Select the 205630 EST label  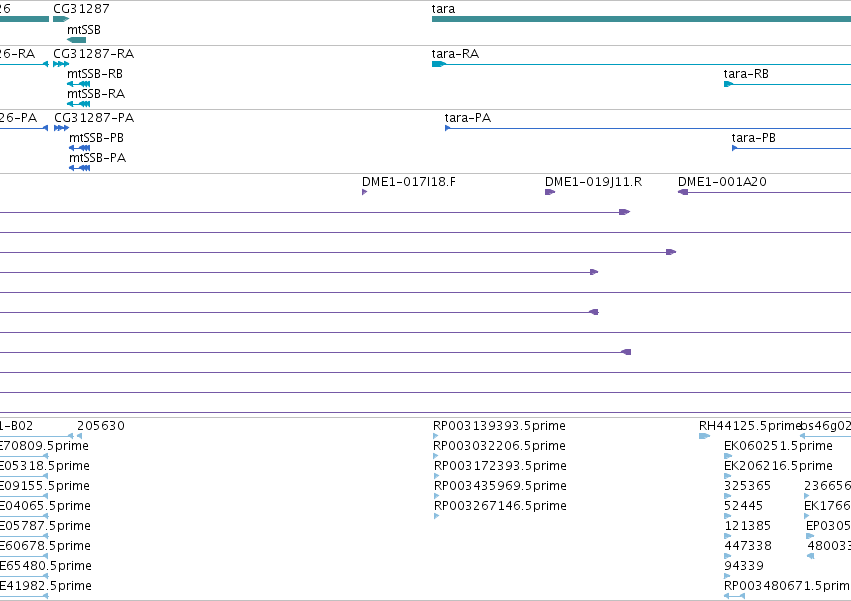pos(100,426)
